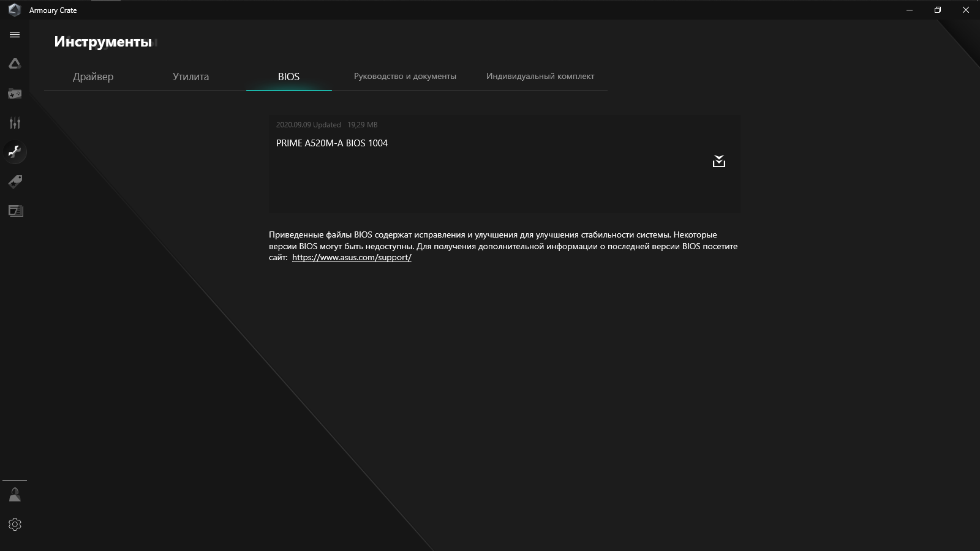Open the user account profile icon
The height and width of the screenshot is (551, 980).
coord(15,495)
